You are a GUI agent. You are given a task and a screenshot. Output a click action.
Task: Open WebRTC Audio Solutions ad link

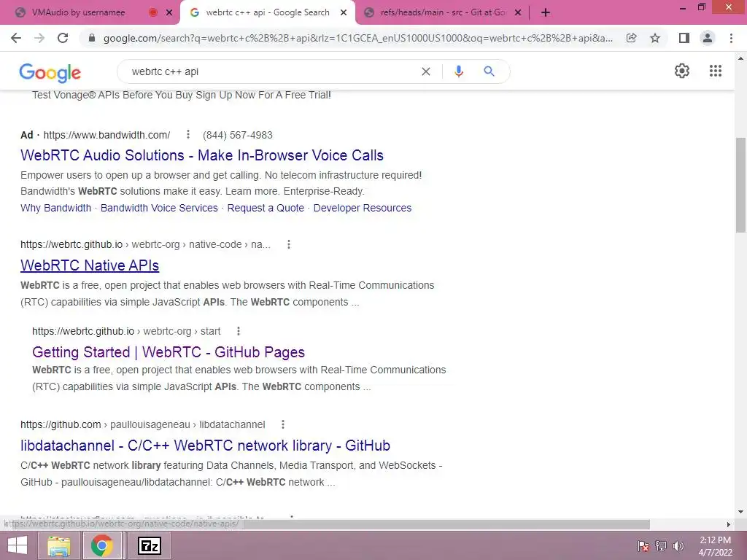click(202, 155)
